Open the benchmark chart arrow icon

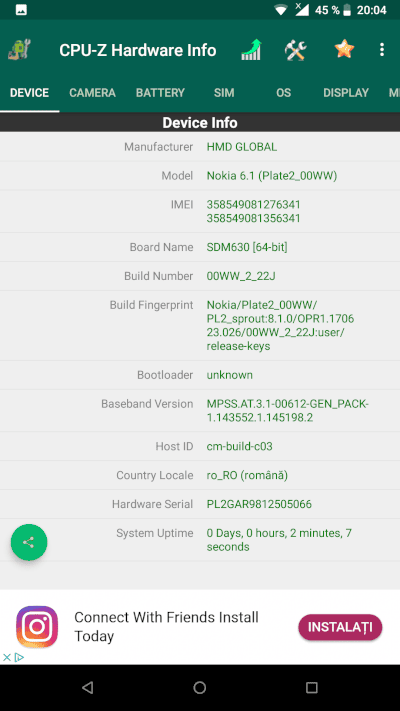pyautogui.click(x=251, y=49)
